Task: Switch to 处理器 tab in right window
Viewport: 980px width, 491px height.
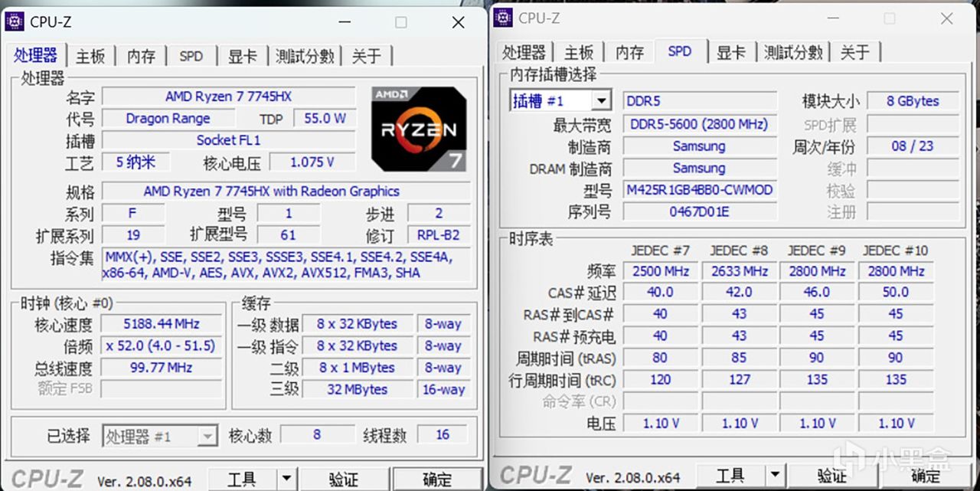Action: tap(524, 52)
